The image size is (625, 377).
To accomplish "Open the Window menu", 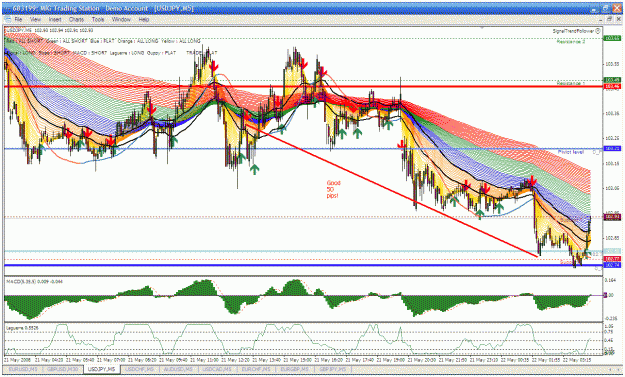I will pos(121,19).
